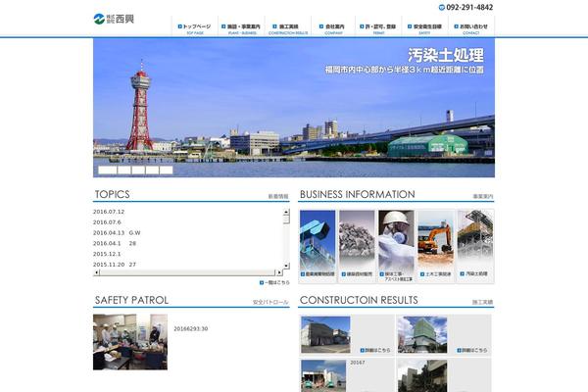The image size is (588, 392).
Task: Click the TOPICS section heading
Action: point(112,194)
